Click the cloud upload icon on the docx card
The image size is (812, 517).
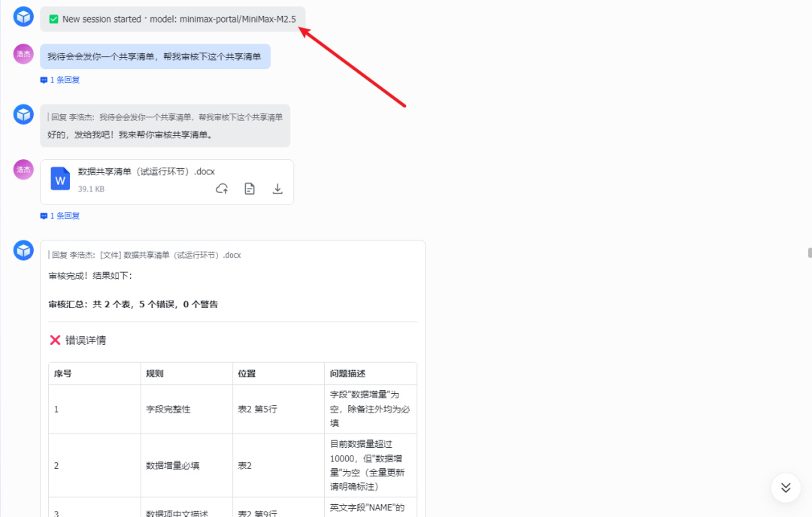[x=221, y=189]
